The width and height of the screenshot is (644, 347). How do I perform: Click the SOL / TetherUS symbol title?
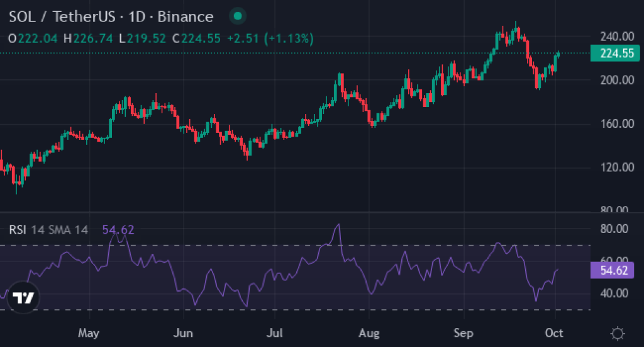coord(57,16)
